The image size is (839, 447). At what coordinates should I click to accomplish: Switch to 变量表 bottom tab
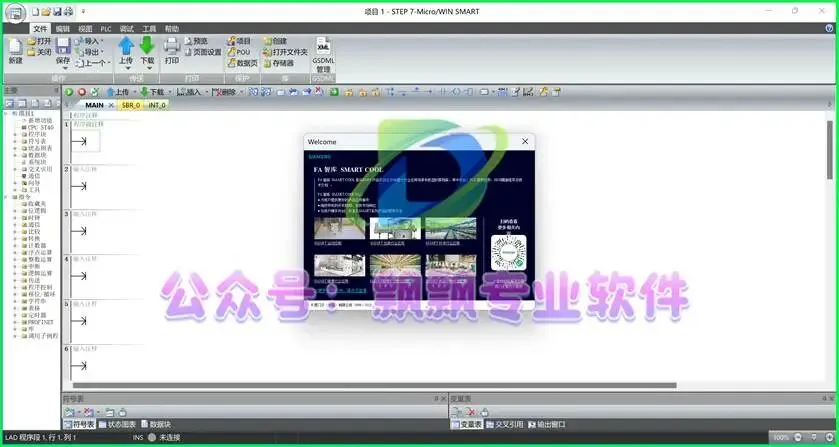click(x=468, y=425)
